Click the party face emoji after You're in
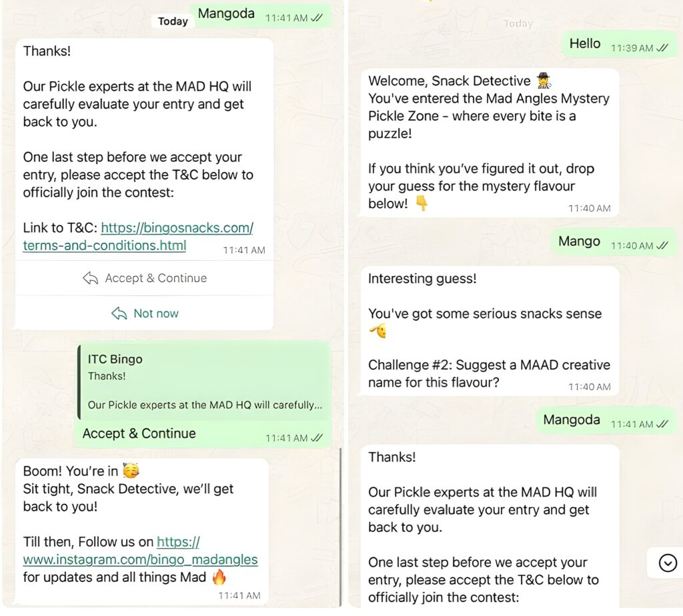 [131, 471]
